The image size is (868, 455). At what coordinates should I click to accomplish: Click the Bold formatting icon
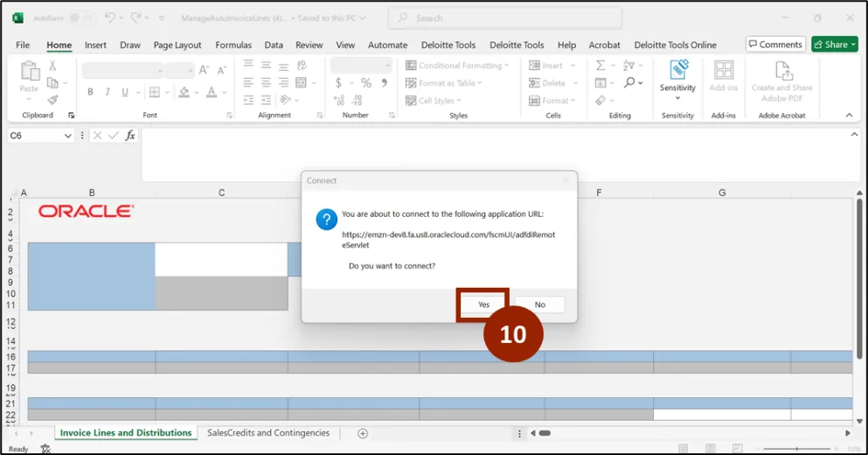pyautogui.click(x=89, y=93)
